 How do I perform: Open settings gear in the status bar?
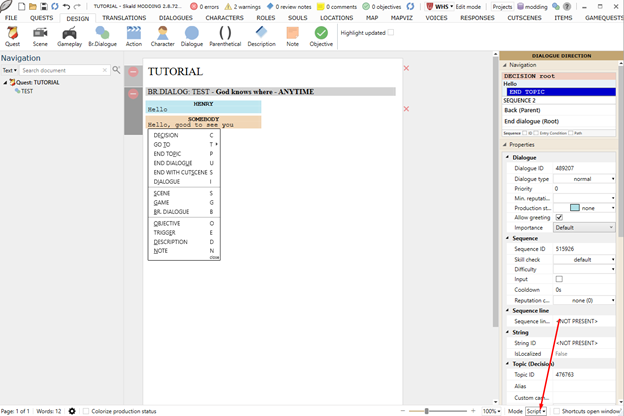point(72,411)
